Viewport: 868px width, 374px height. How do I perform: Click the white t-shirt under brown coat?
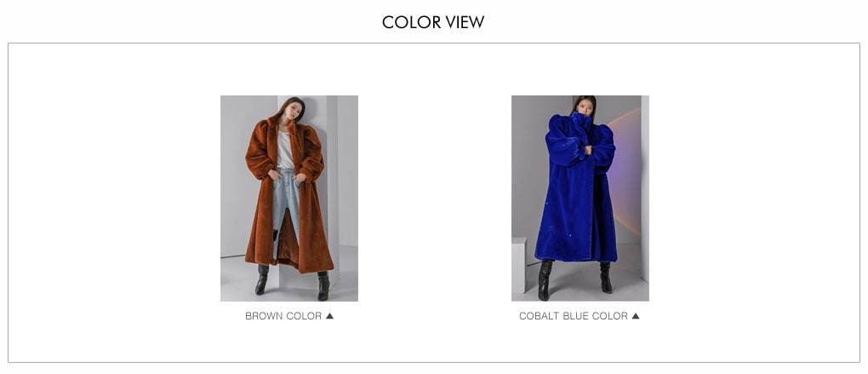(284, 150)
